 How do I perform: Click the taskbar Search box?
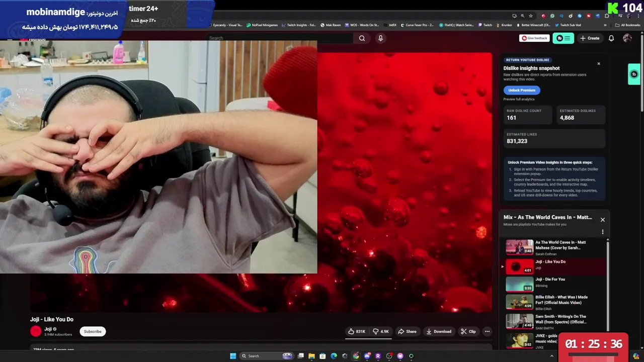(x=267, y=356)
